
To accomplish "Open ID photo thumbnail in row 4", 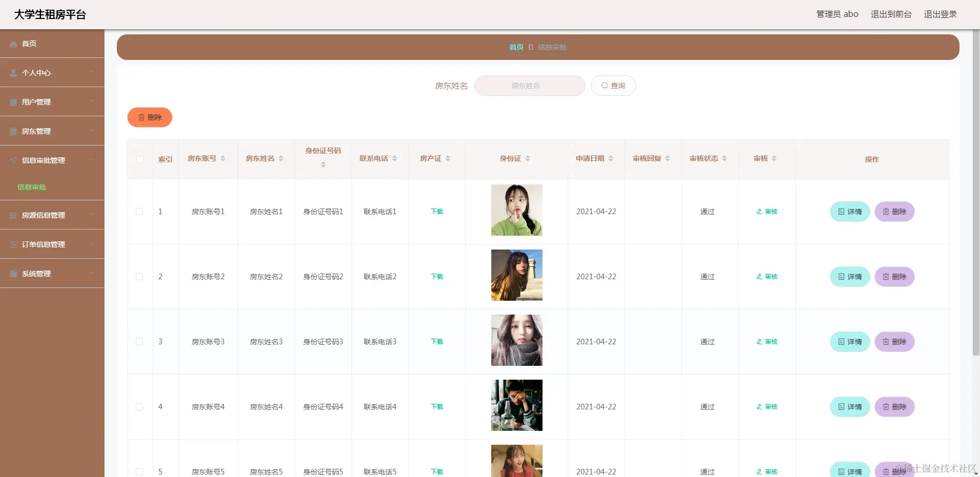I will (x=517, y=405).
